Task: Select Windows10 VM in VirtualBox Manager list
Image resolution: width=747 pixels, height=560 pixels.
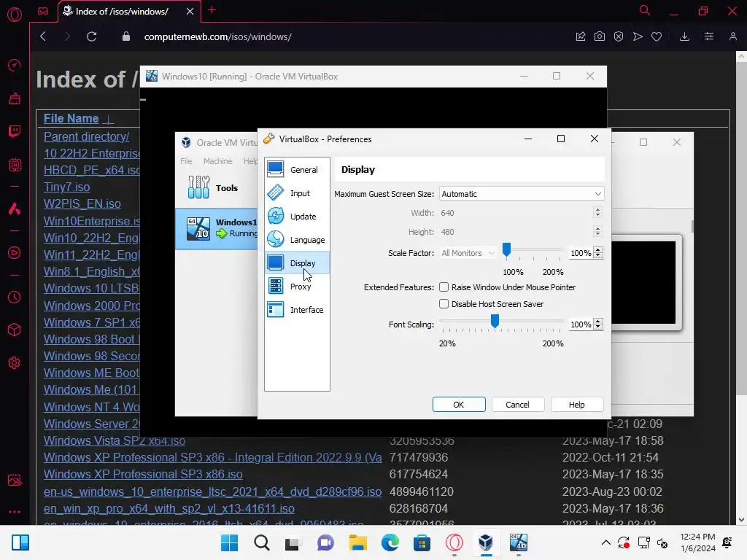Action: [x=217, y=228]
